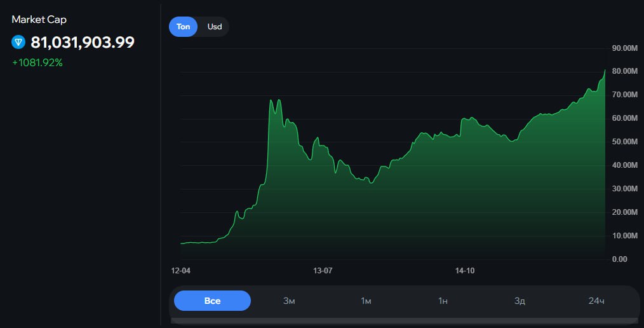Click the TON coin icon beside the market cap value
This screenshot has width=644, height=328.
tap(18, 43)
